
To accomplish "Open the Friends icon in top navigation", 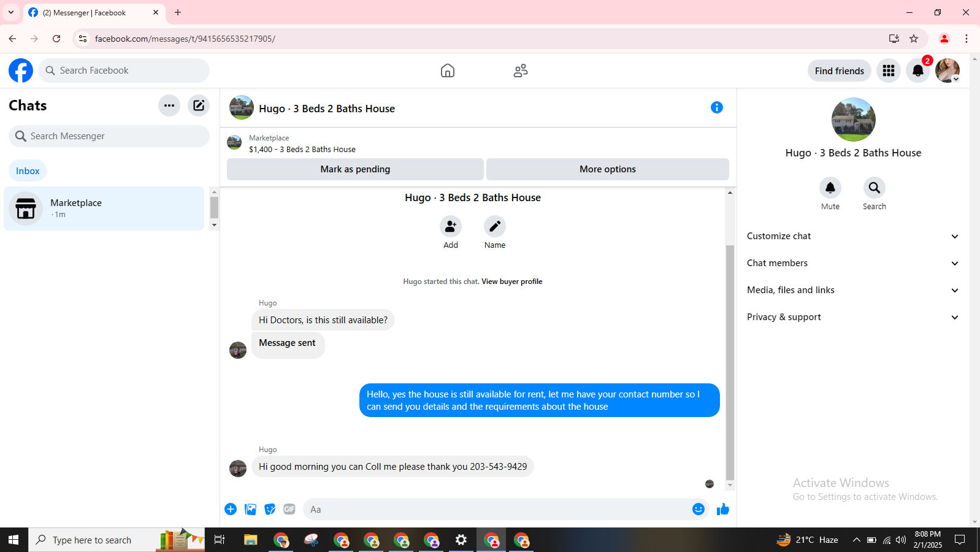I will tap(521, 71).
